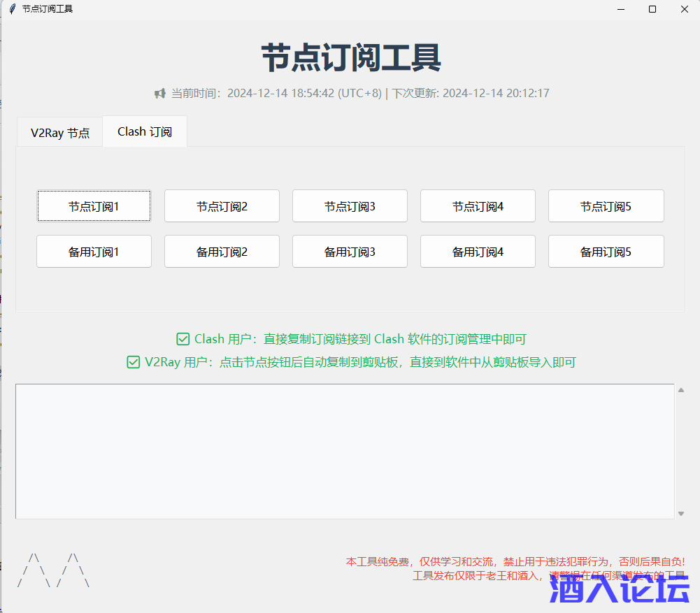Click green checkmark before V2Ray 用户 tip
Viewport: 700px width, 613px height.
tap(133, 362)
